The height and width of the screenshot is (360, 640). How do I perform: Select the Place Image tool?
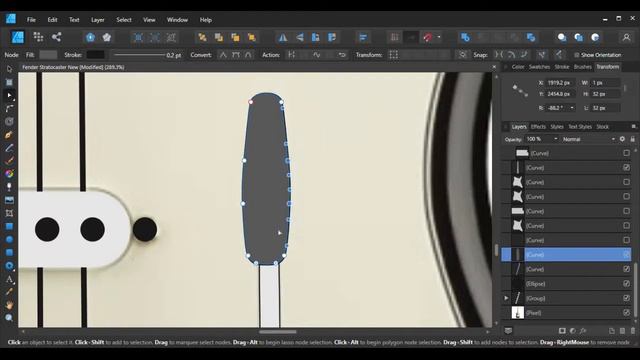coord(9,200)
